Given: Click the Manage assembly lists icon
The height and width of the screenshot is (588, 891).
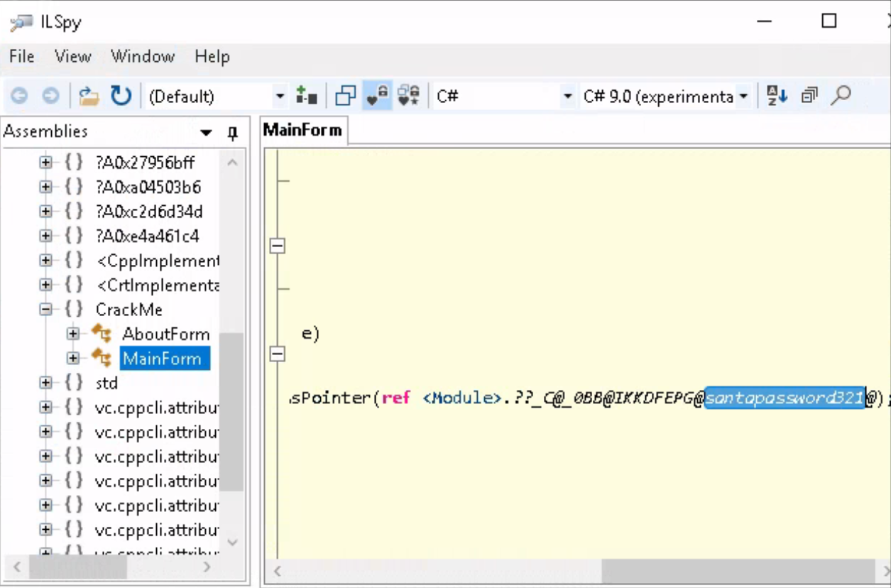Looking at the screenshot, I should 307,96.
